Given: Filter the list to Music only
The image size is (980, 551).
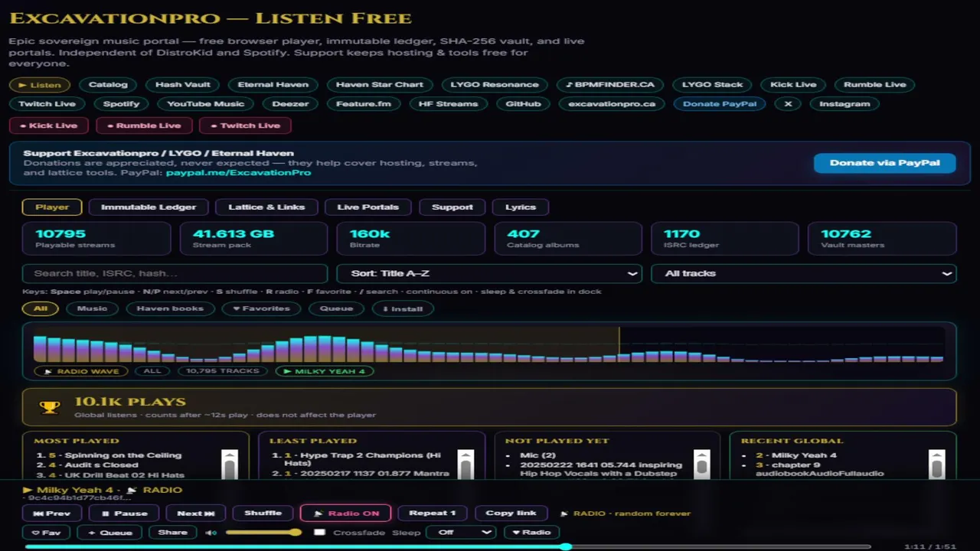Looking at the screenshot, I should click(92, 309).
